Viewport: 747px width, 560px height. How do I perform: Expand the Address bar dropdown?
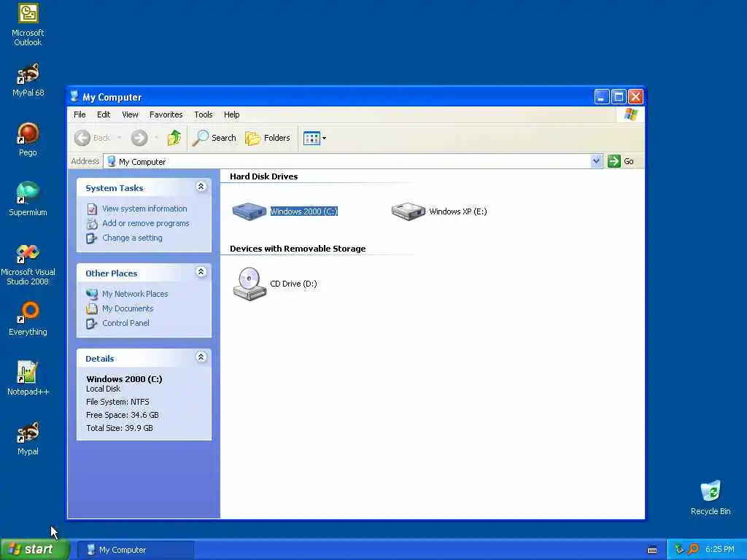pos(596,161)
